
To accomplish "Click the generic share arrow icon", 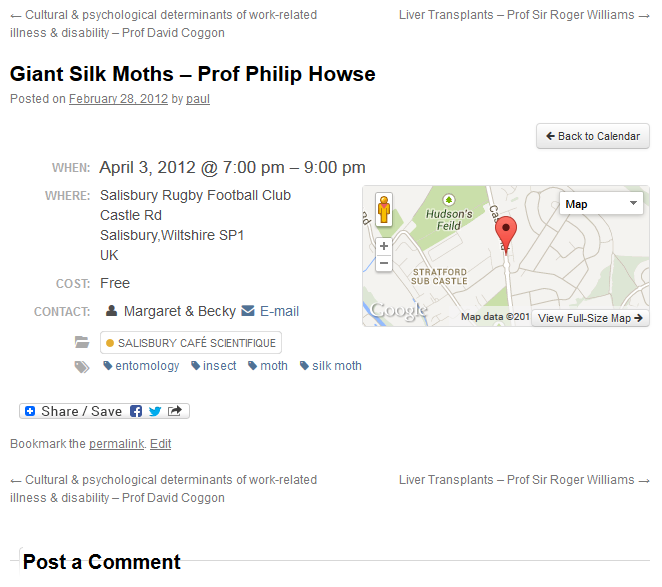I will [x=175, y=411].
